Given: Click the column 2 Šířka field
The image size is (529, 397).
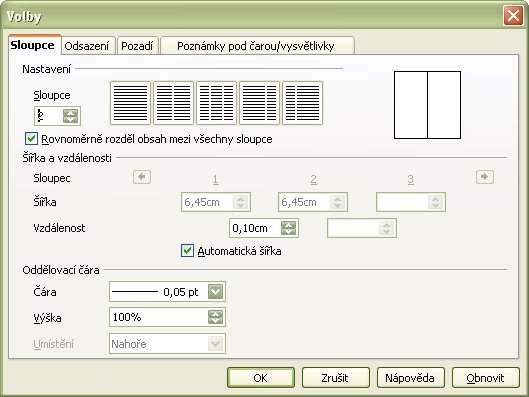Looking at the screenshot, I should (x=313, y=202).
